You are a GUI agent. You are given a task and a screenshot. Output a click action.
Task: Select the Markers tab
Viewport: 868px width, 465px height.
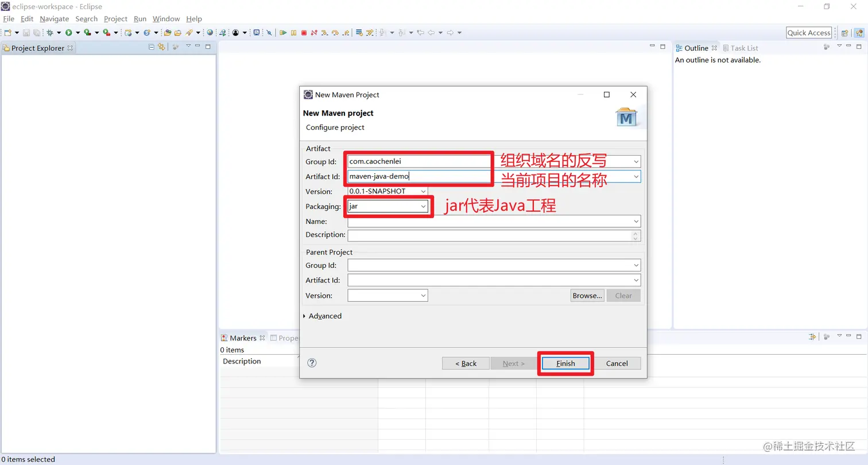point(243,338)
